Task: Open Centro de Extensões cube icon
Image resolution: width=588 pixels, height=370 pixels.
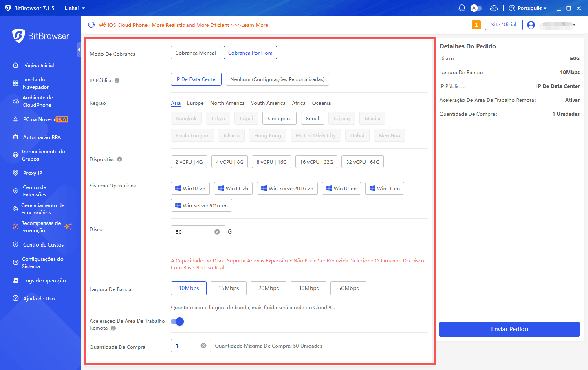Action: [15, 191]
